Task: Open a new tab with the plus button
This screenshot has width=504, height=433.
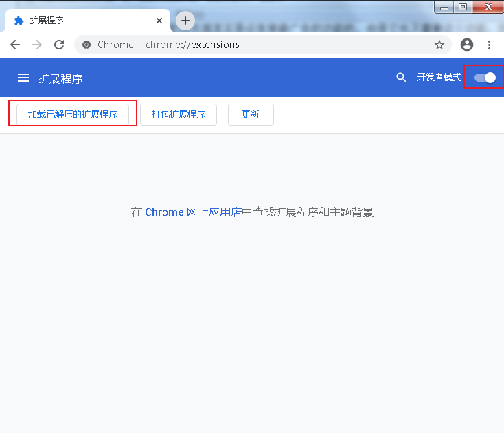Action: pyautogui.click(x=185, y=21)
